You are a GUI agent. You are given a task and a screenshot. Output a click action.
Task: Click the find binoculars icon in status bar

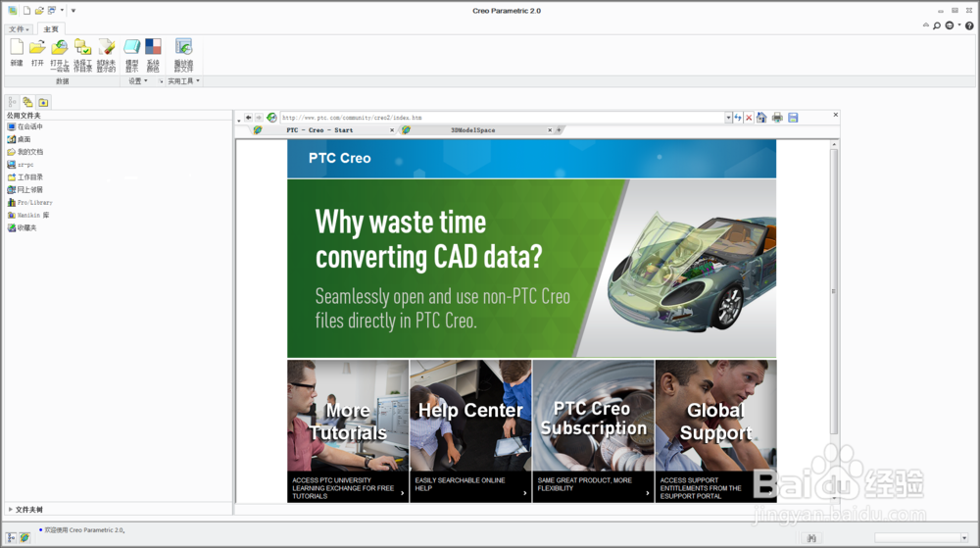pyautogui.click(x=811, y=538)
